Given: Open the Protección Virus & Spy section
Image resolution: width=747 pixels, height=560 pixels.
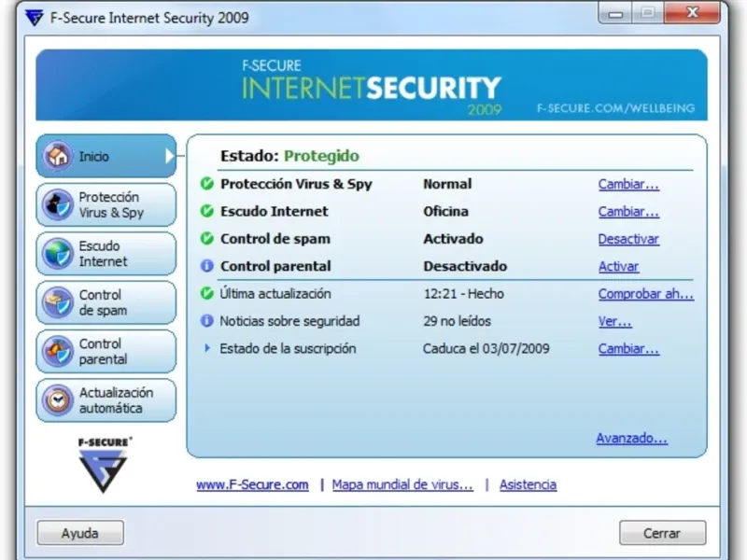Looking at the screenshot, I should click(106, 204).
